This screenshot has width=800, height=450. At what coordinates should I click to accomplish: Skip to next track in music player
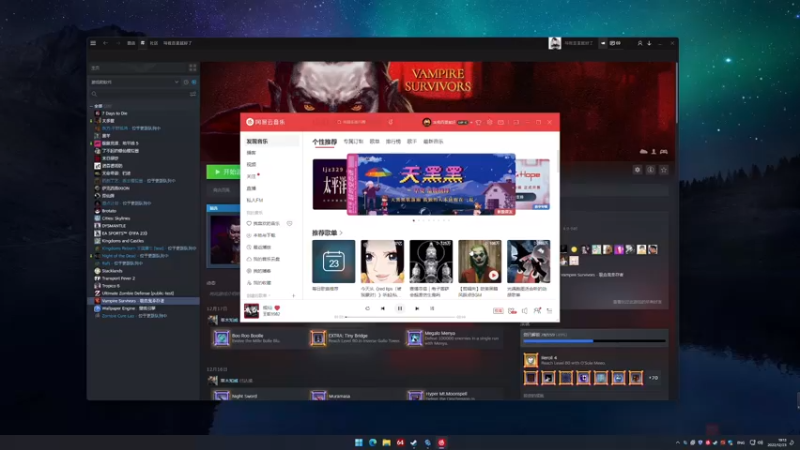pos(417,308)
